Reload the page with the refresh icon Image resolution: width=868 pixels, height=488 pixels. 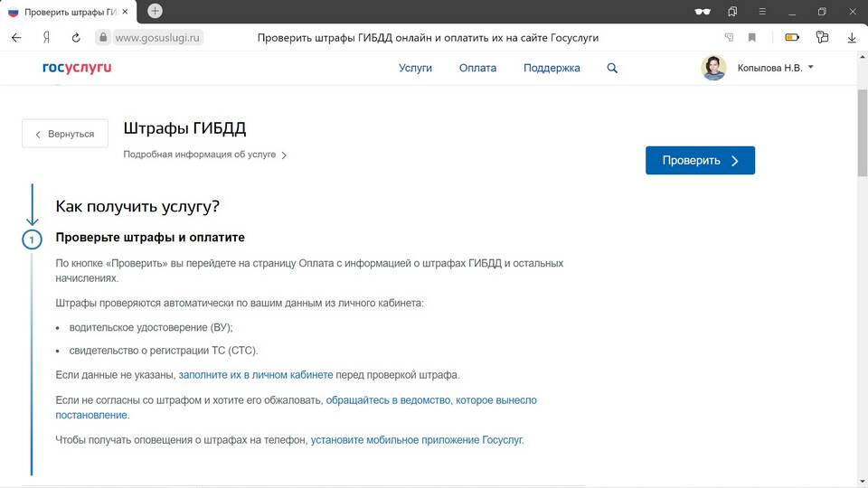76,38
